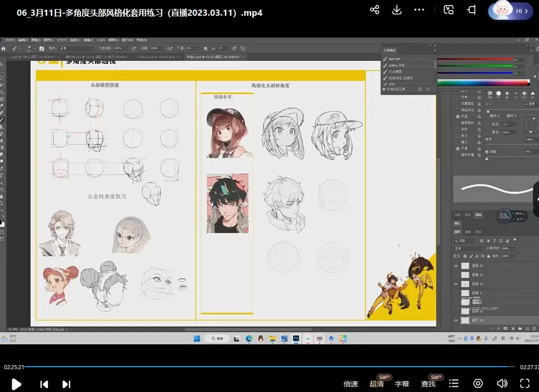539x392 pixels.
Task: Open the playlist icon in player bar
Action: [x=454, y=383]
